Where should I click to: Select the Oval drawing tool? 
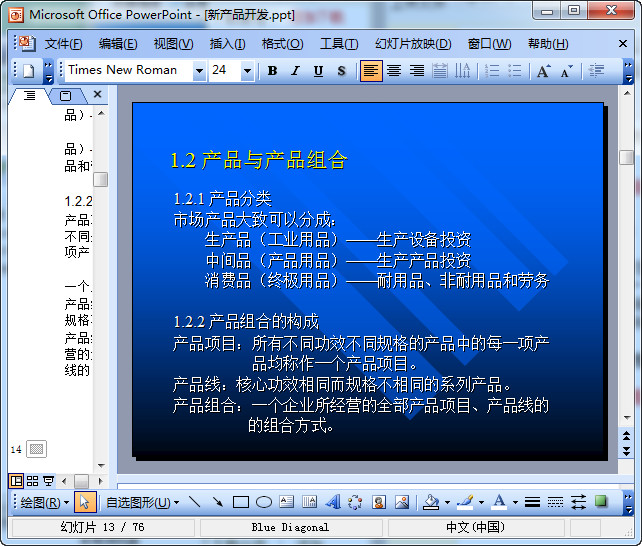tap(264, 502)
